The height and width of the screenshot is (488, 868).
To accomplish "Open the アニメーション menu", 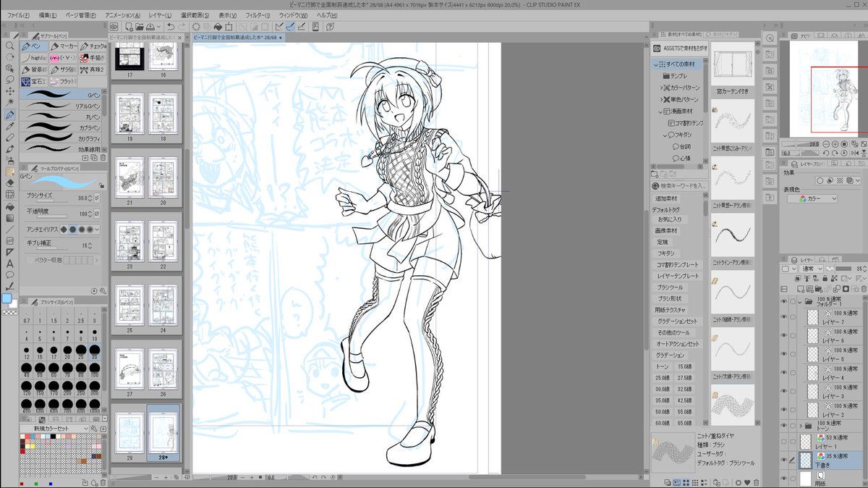I will 123,14.
